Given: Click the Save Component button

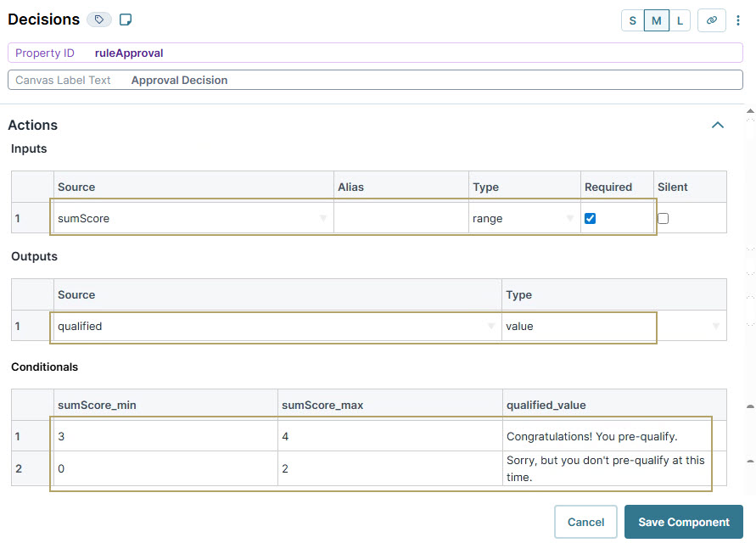Looking at the screenshot, I should pos(684,522).
